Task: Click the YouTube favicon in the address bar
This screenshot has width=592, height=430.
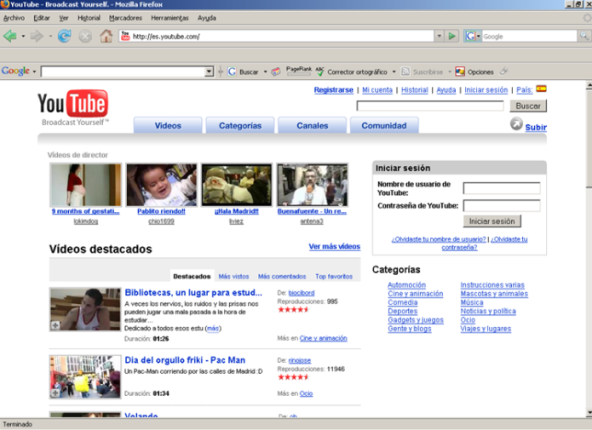Action: point(125,36)
